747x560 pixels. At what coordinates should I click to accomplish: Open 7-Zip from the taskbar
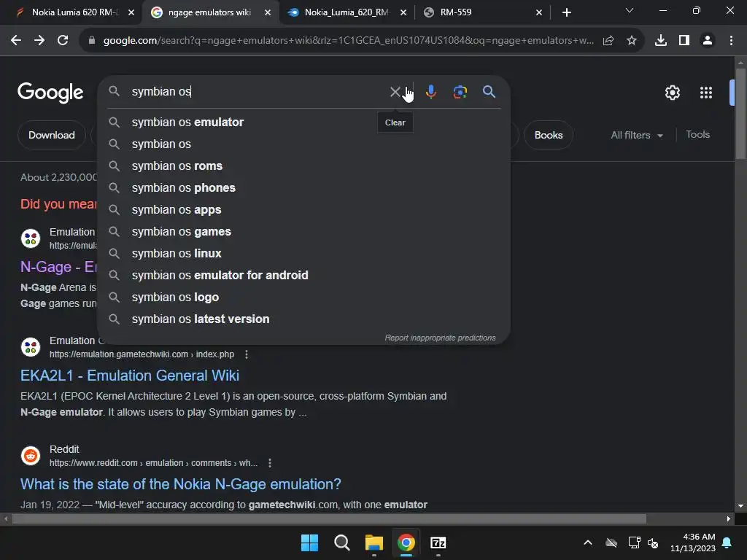(x=438, y=542)
